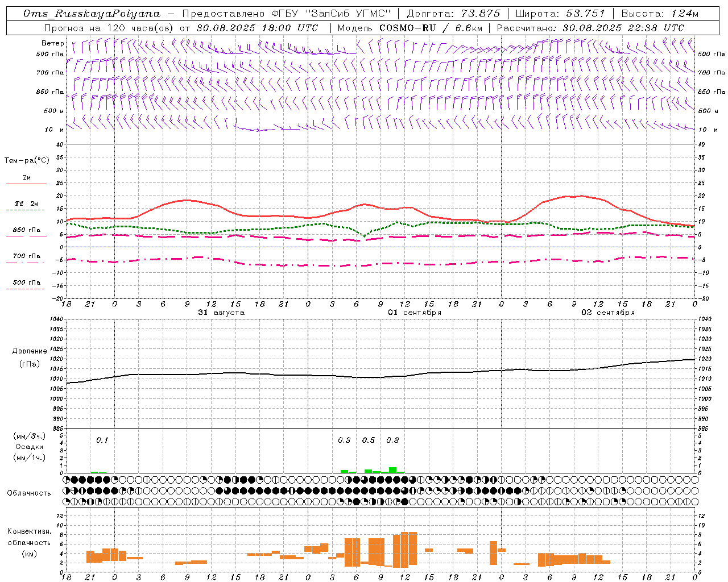Click the Облачность cloudiness label

tap(29, 493)
